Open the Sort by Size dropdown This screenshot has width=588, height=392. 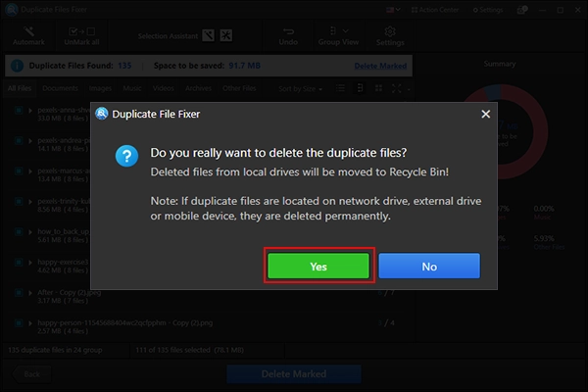[x=300, y=89]
